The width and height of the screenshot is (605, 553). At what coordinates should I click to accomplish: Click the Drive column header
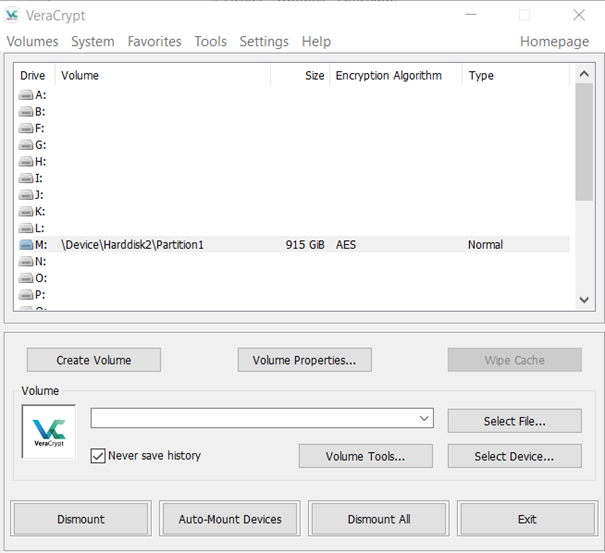click(x=34, y=75)
